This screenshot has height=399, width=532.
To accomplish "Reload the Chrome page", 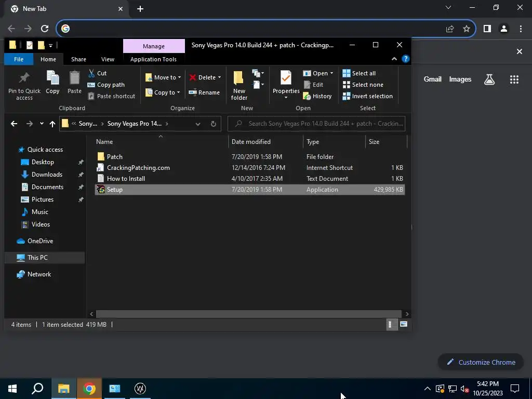I will 45,29.
